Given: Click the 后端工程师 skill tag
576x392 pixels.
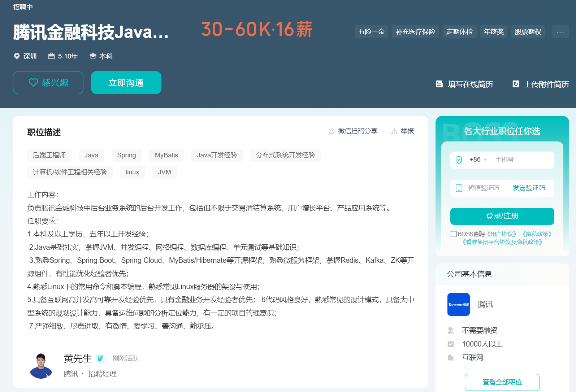Looking at the screenshot, I should (49, 155).
